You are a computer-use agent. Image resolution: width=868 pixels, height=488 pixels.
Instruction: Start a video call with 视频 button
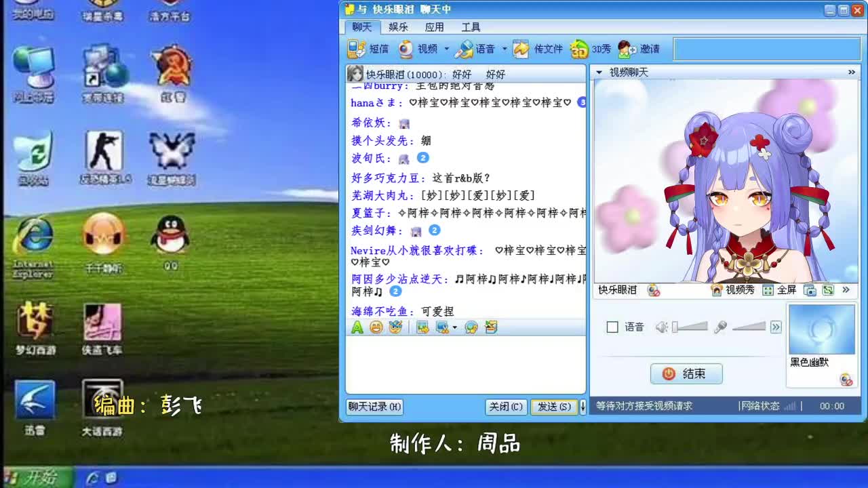(x=418, y=49)
